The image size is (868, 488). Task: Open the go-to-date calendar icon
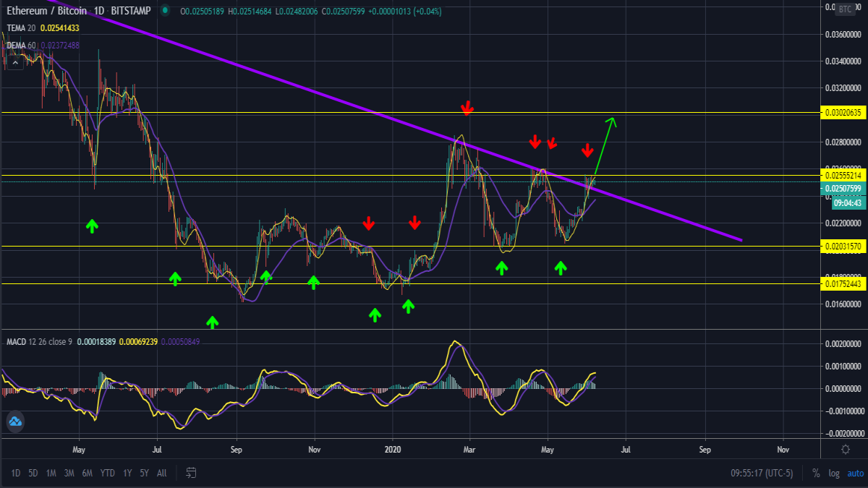click(x=191, y=473)
